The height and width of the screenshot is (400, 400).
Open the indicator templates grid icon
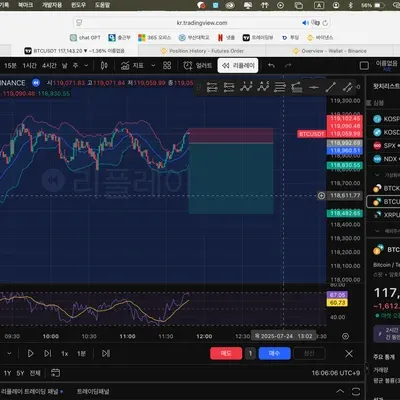(167, 66)
